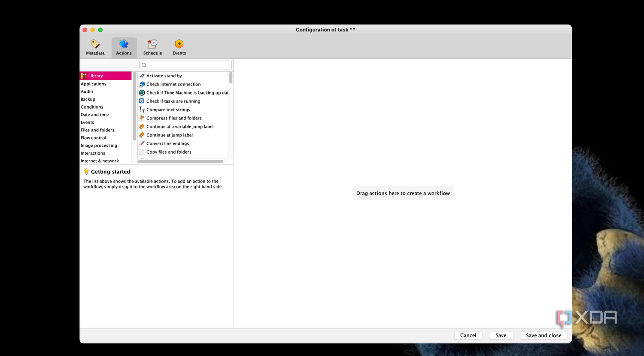Click the Copy files and folders icon
Viewport: 644px width, 356px height.
coord(142,152)
